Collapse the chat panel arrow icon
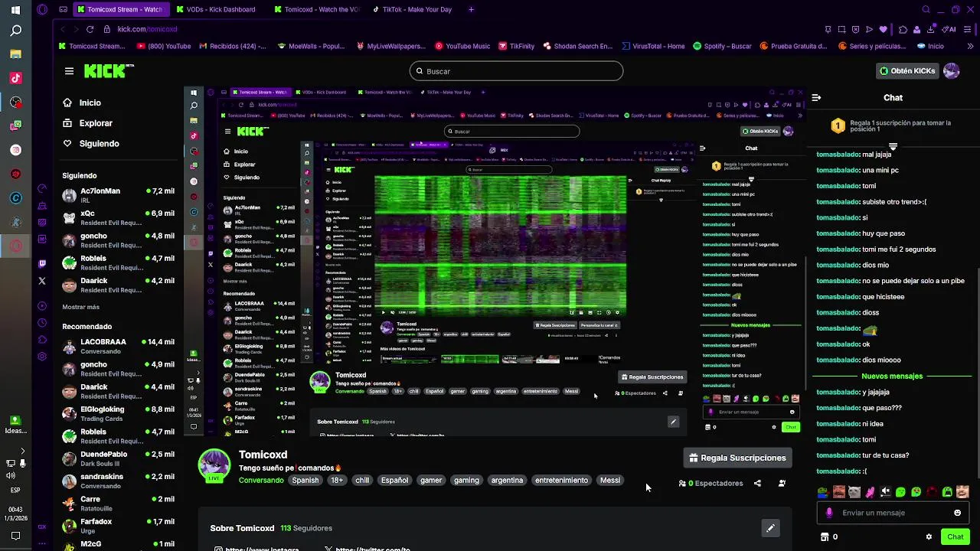 pyautogui.click(x=816, y=98)
